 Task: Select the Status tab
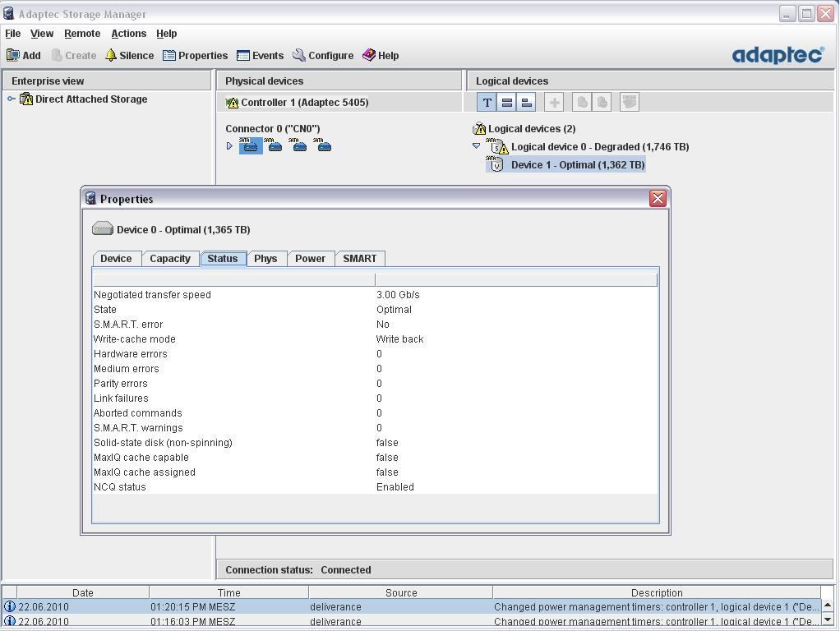coord(223,259)
